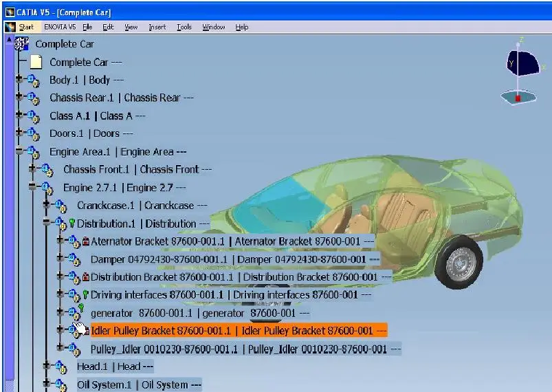Click the compass manipulator in the 3D view
This screenshot has width=552, height=392.
click(522, 72)
